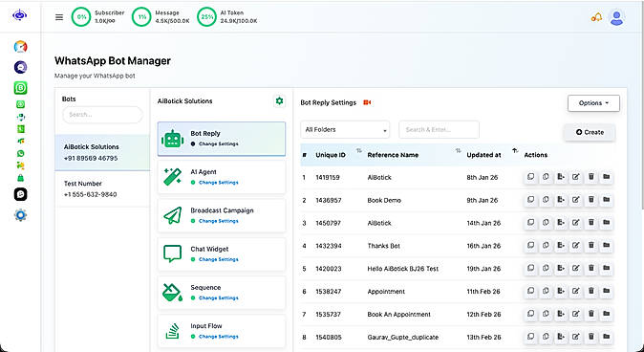Edit the Book An Appointment row
Viewport: 644px width, 352px height.
pyautogui.click(x=576, y=314)
